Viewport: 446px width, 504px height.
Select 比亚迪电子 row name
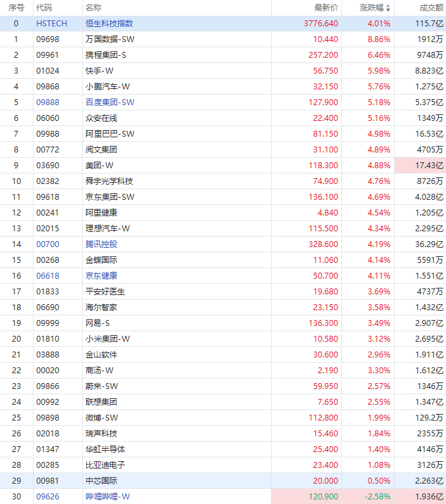tap(105, 465)
